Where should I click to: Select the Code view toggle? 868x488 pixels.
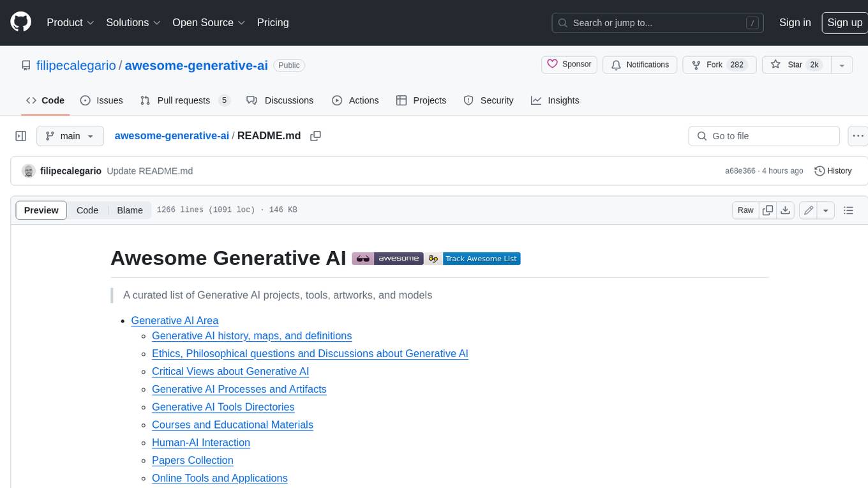[x=87, y=210]
